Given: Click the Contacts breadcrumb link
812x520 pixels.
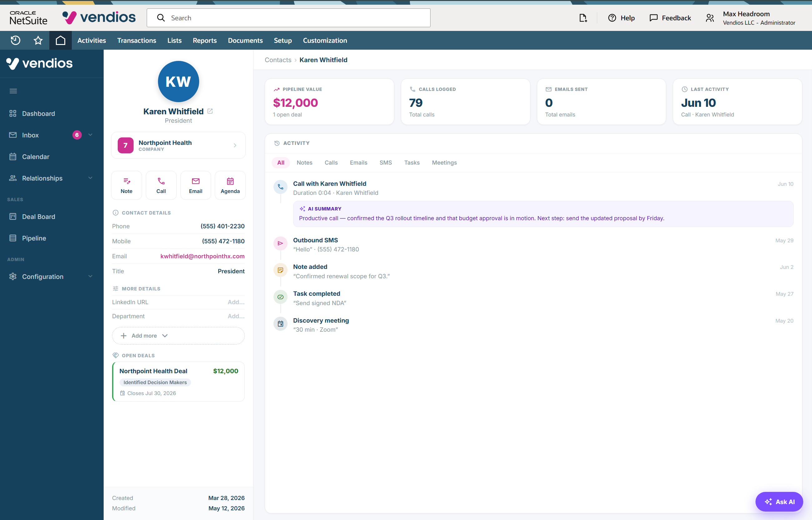Looking at the screenshot, I should pos(278,60).
